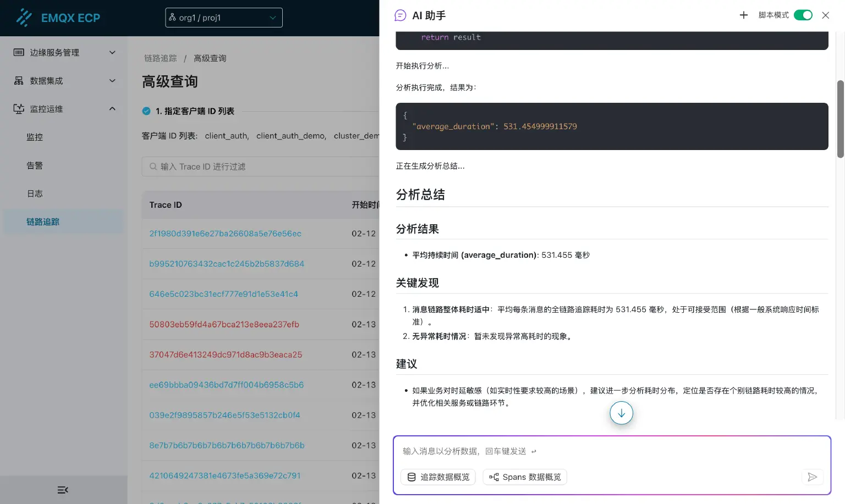
Task: Click the scroll-to-bottom arrow button
Action: [621, 413]
